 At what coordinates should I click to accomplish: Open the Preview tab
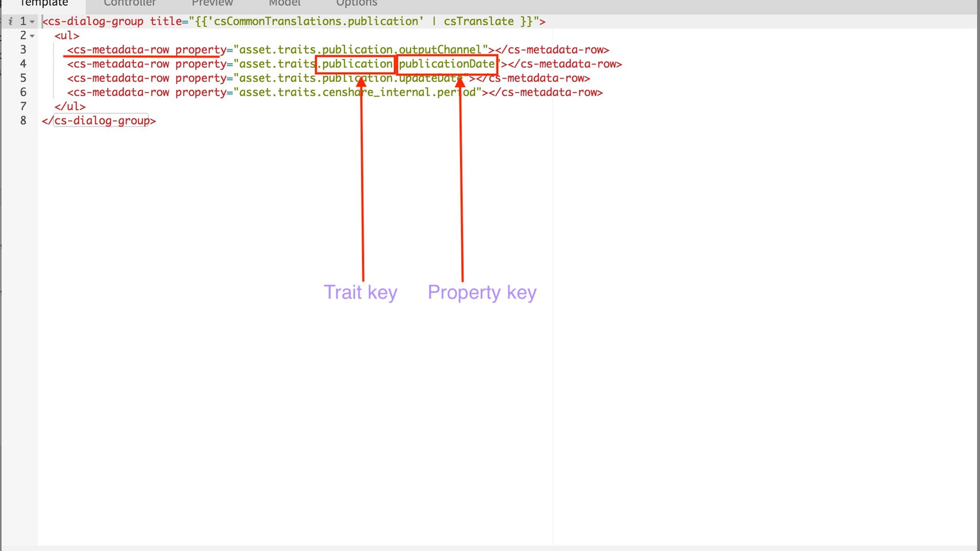click(212, 4)
